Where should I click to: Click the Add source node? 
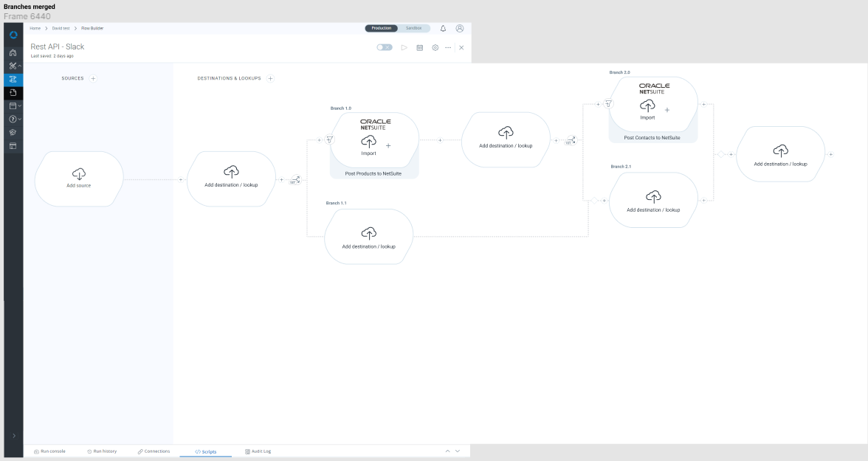point(78,178)
